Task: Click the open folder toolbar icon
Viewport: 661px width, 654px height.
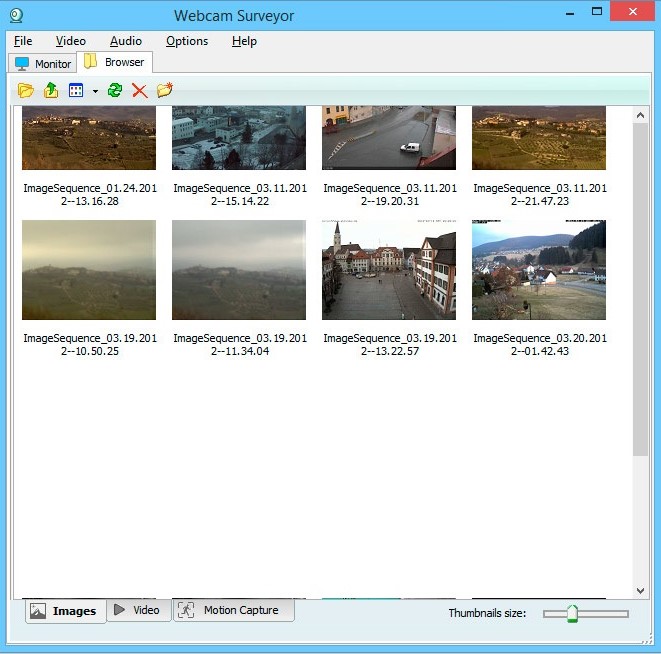Action: 25,90
